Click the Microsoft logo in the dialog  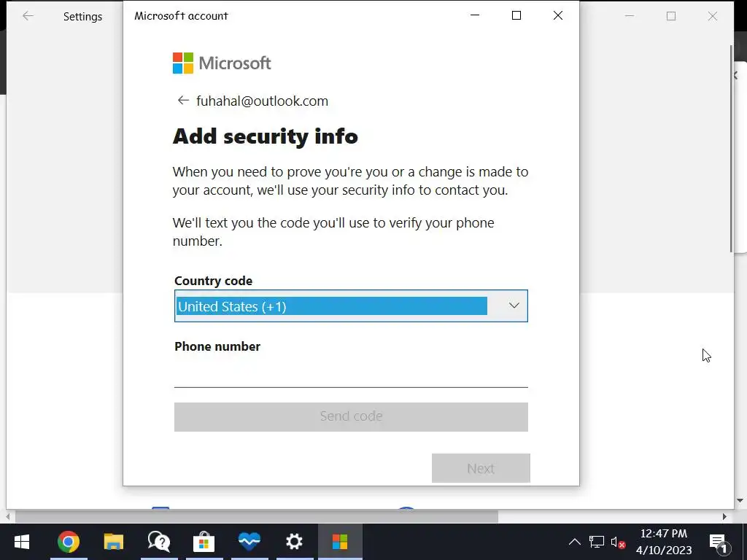[222, 63]
